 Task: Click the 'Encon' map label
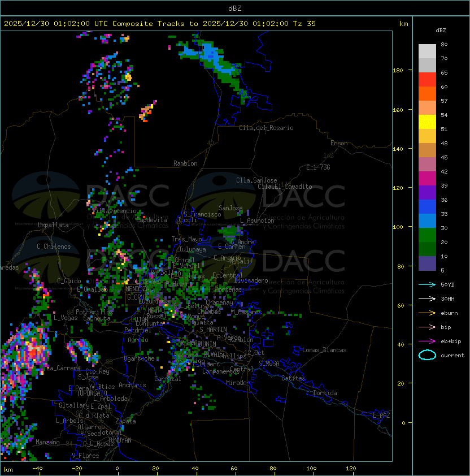(x=339, y=143)
